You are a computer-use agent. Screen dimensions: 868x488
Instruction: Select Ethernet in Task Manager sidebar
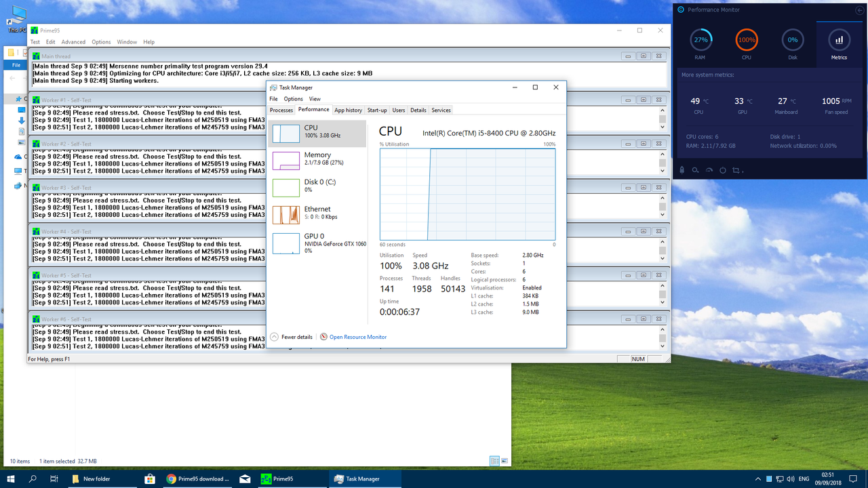pos(317,214)
